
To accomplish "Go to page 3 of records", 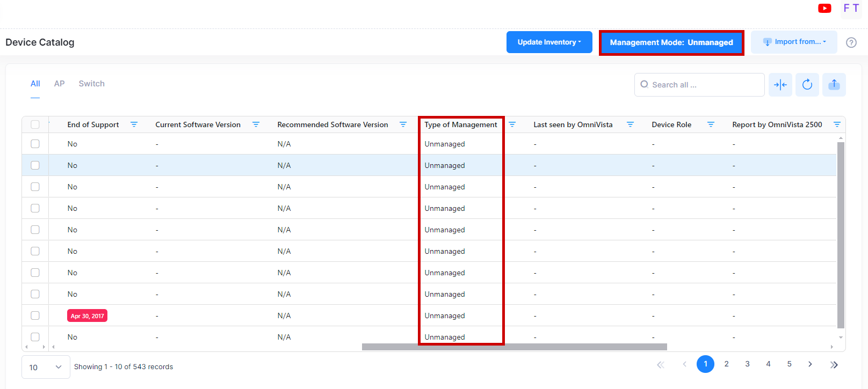I will (x=747, y=364).
